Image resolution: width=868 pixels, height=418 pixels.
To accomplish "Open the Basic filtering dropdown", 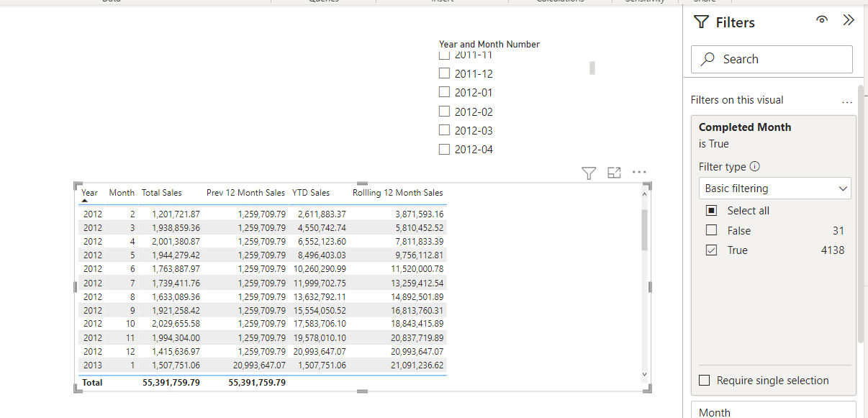I will pos(775,188).
